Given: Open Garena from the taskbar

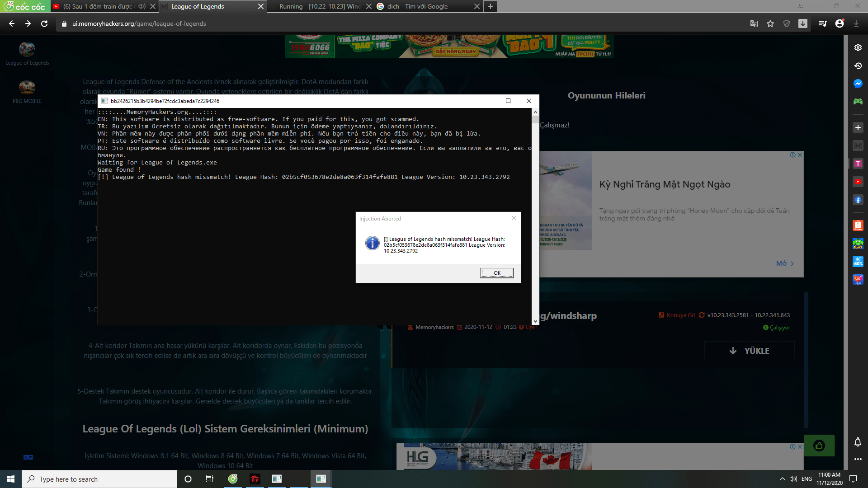Looking at the screenshot, I should 255,479.
